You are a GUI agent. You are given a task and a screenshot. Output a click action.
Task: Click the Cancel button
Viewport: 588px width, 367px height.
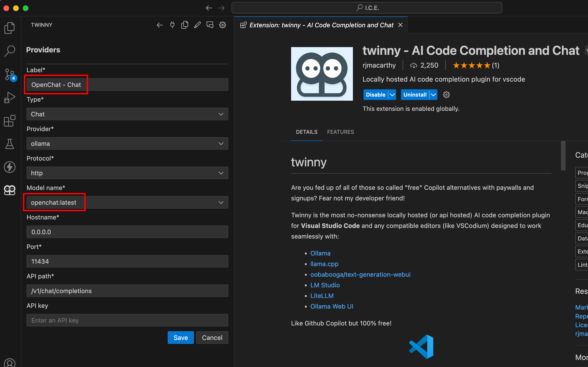pos(212,338)
